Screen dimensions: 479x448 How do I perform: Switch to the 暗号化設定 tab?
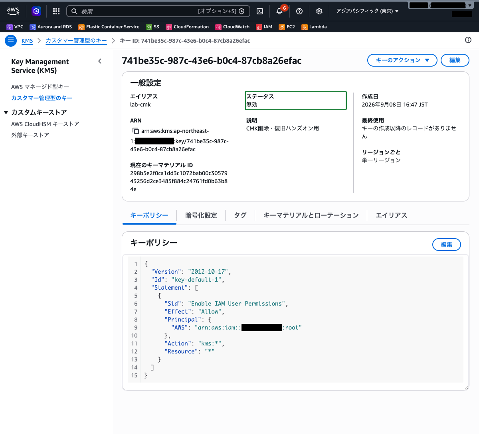click(x=201, y=215)
